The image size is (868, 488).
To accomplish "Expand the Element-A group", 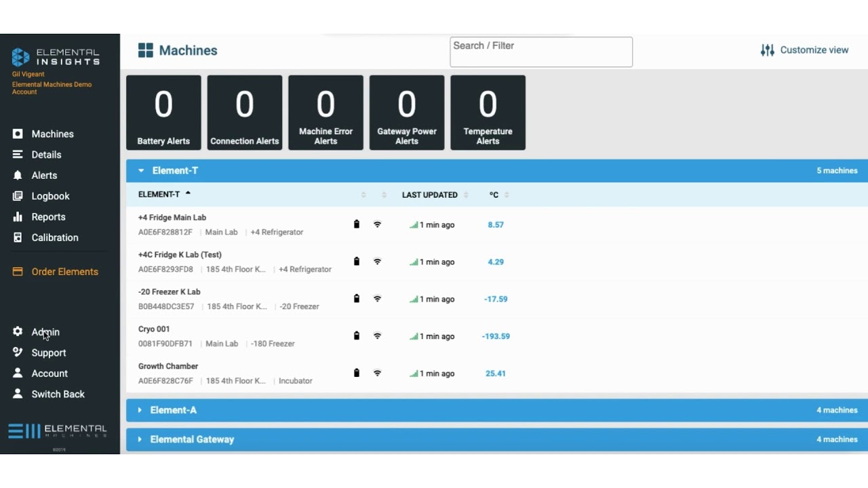I will (x=497, y=410).
